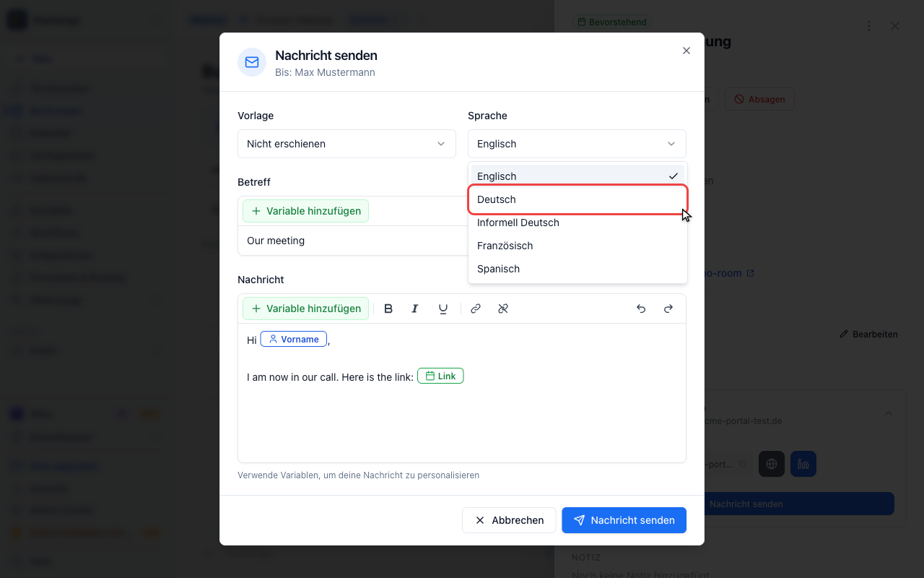Click into the message body text
This screenshot has width=924, height=578.
tap(462, 393)
